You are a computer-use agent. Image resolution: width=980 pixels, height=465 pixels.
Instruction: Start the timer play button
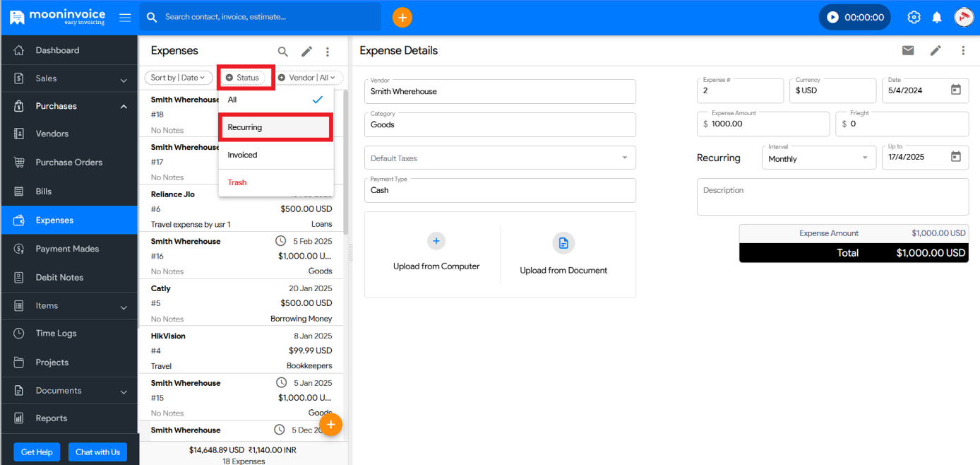(832, 18)
